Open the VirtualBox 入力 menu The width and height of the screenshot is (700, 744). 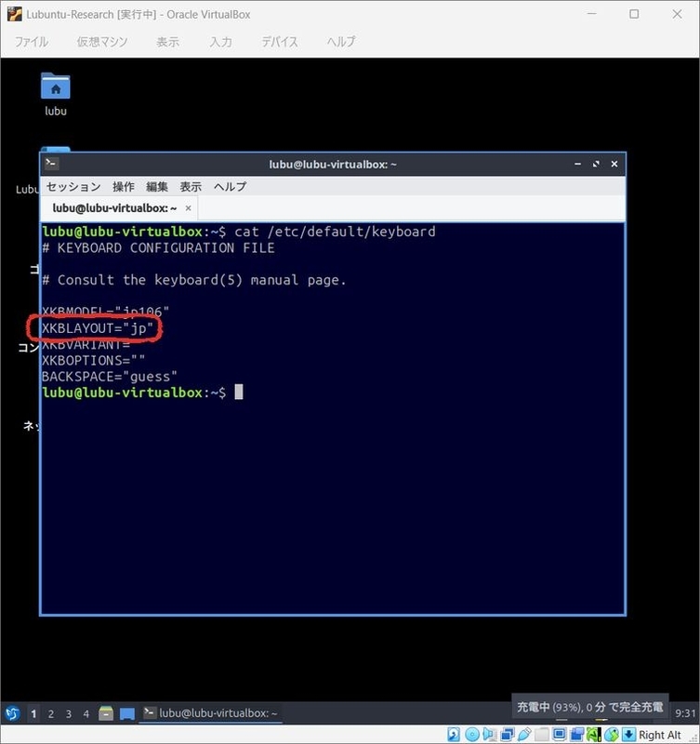coord(221,42)
